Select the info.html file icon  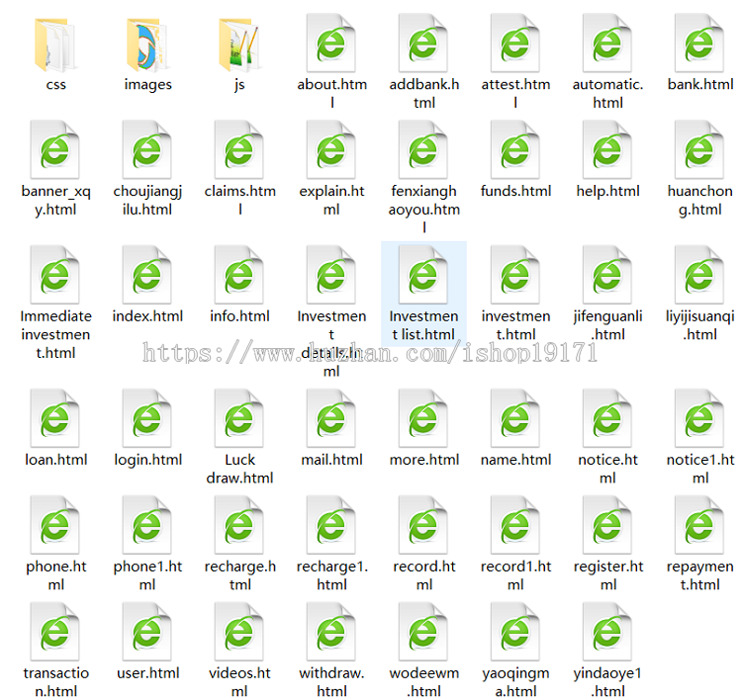239,275
